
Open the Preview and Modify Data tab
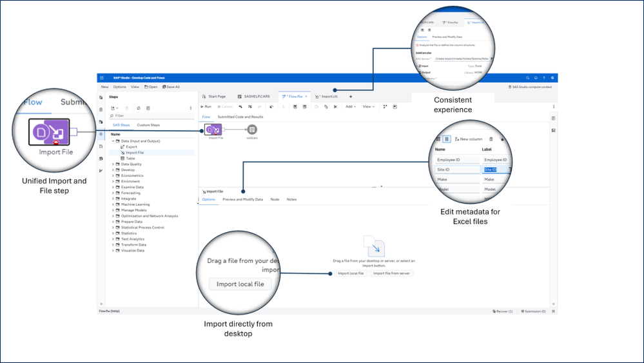pyautogui.click(x=243, y=200)
